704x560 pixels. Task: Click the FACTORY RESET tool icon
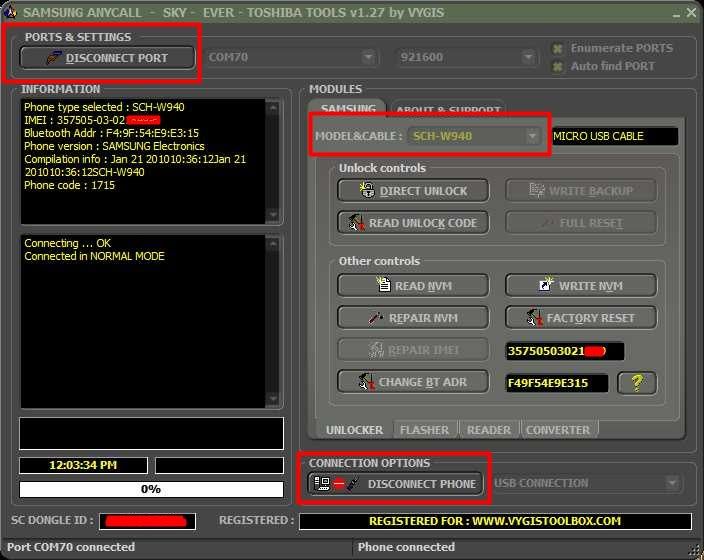pos(534,317)
